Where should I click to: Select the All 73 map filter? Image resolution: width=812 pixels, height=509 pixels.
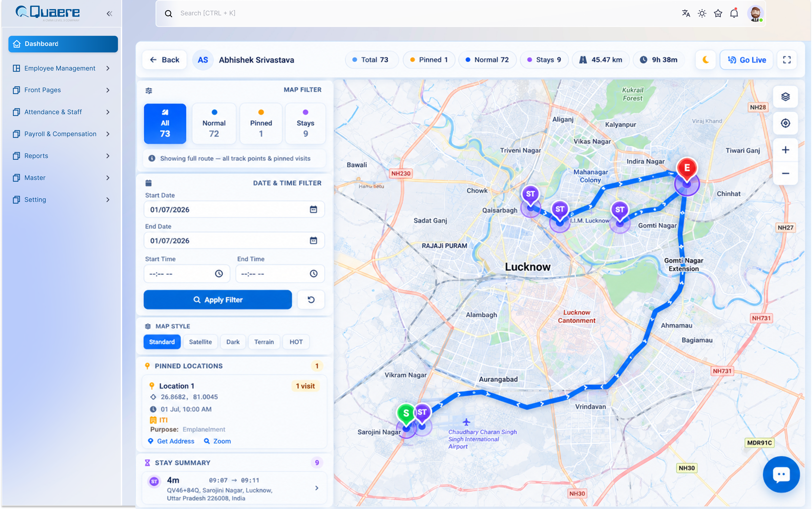165,124
